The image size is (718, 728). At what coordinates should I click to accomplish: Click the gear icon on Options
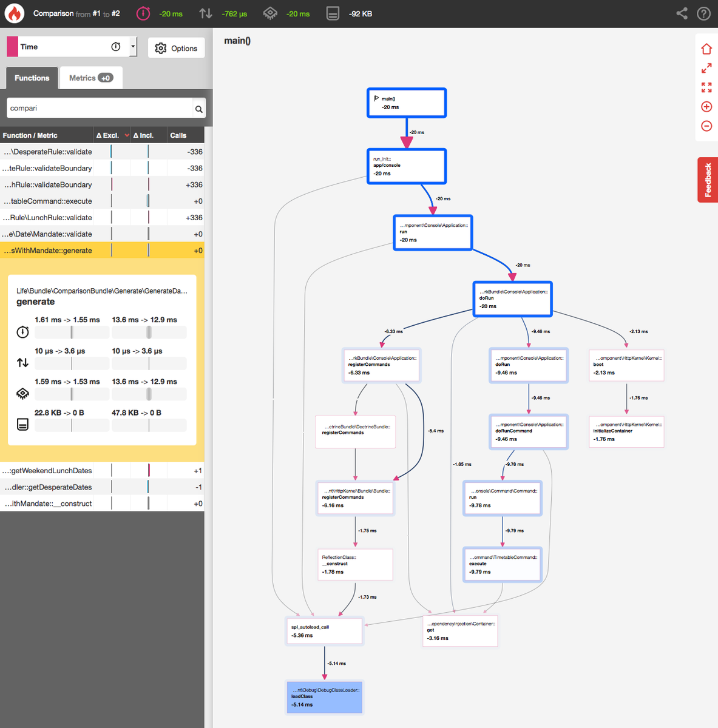point(160,48)
